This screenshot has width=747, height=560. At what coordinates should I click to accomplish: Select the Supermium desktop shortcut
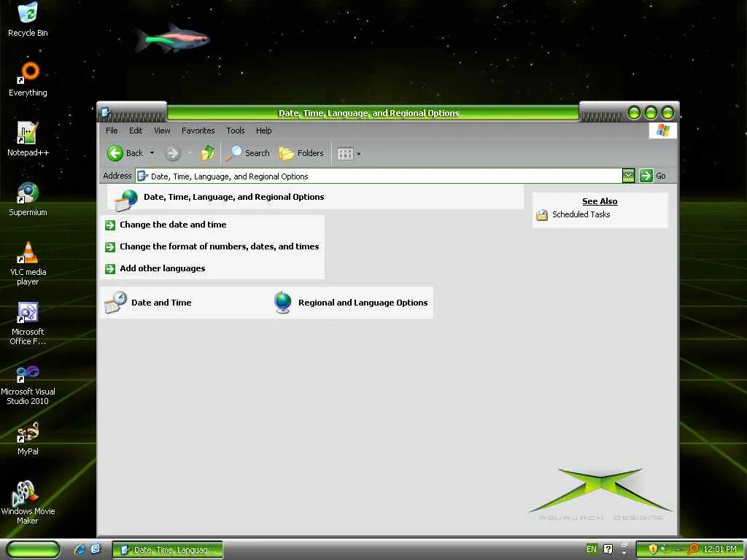tap(28, 200)
